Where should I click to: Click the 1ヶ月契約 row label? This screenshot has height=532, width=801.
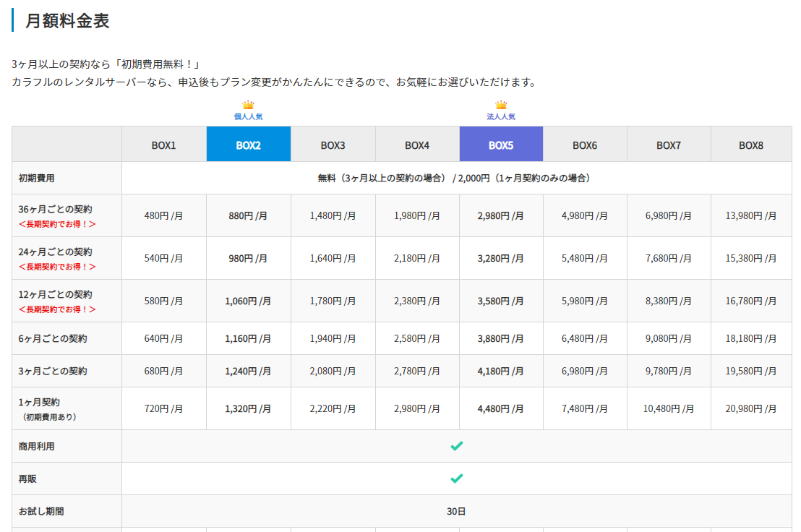(39, 402)
